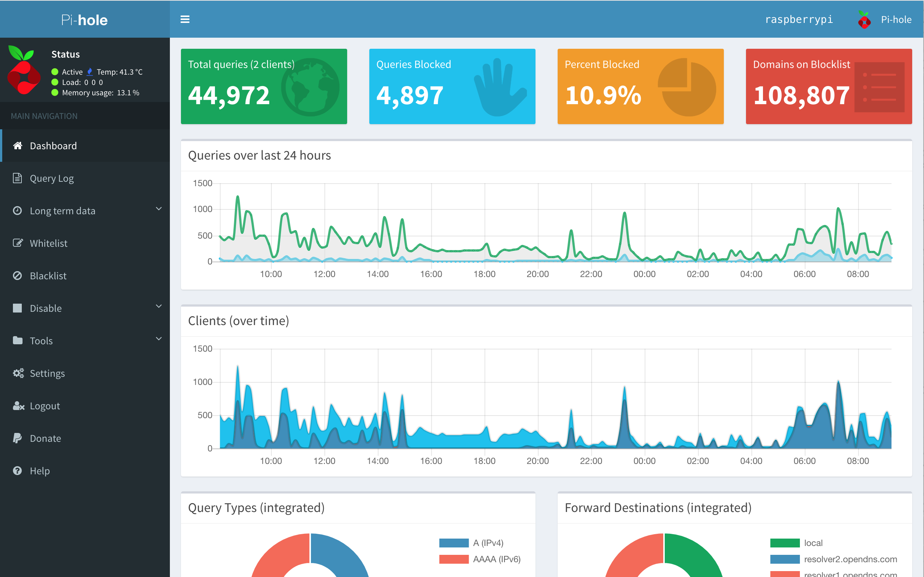Screen dimensions: 924x577
Task: Click the Help question mark icon
Action: tap(17, 470)
